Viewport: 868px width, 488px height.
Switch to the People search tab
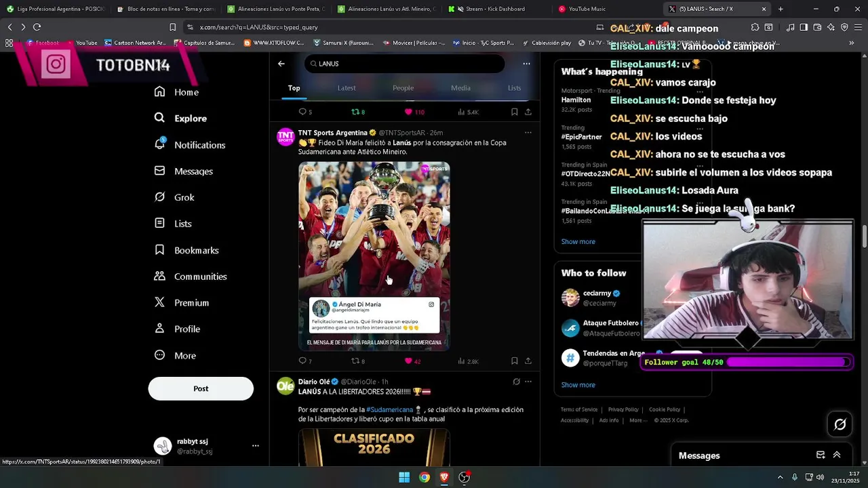403,88
